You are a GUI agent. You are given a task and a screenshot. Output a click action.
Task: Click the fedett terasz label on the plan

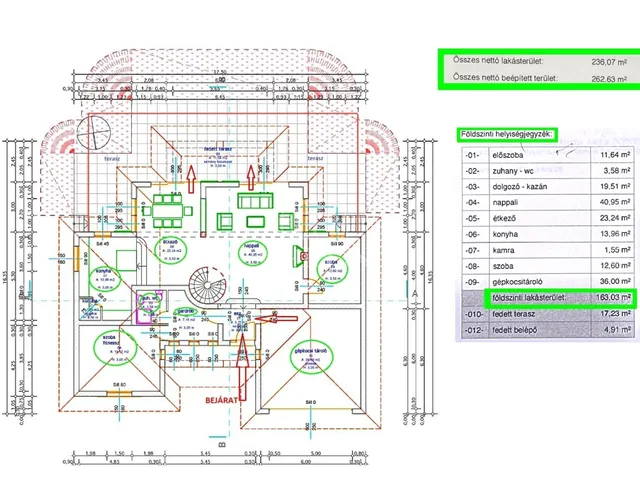coord(218,151)
